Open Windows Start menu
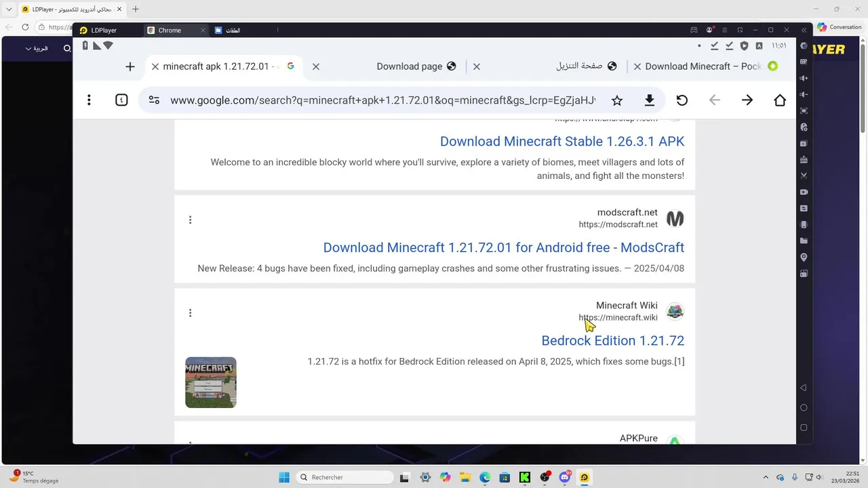 point(284,477)
